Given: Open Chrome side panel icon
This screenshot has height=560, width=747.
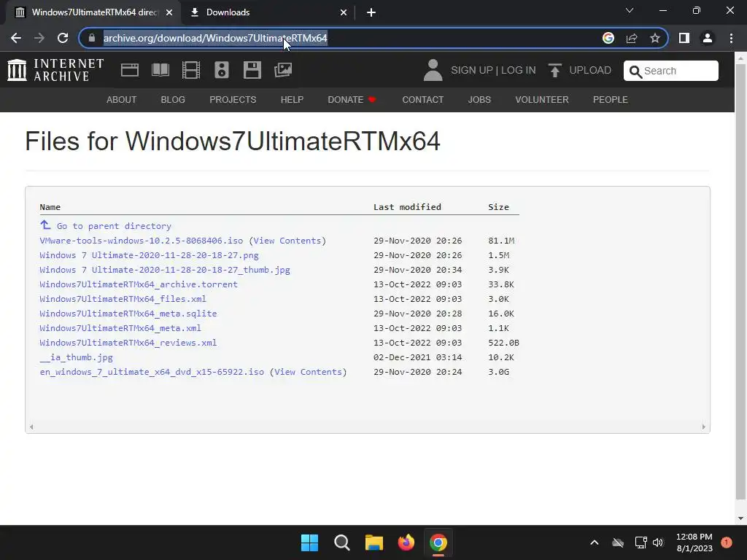Looking at the screenshot, I should pos(684,38).
